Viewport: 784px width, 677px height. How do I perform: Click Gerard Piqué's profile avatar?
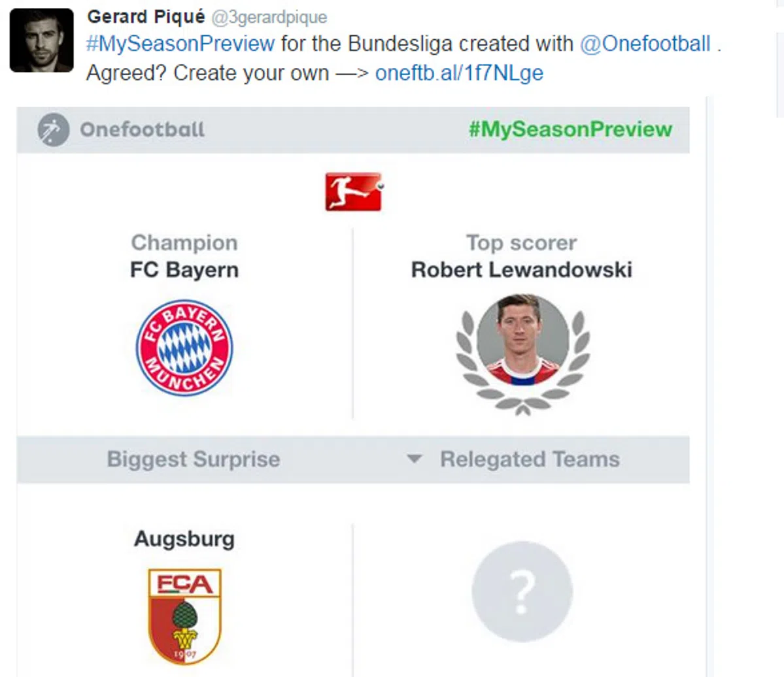point(41,40)
